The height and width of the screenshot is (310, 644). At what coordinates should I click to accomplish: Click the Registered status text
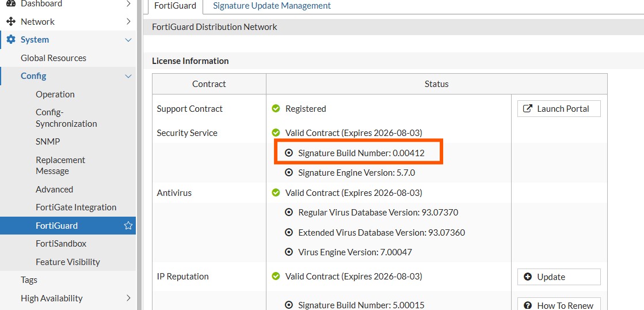click(306, 108)
